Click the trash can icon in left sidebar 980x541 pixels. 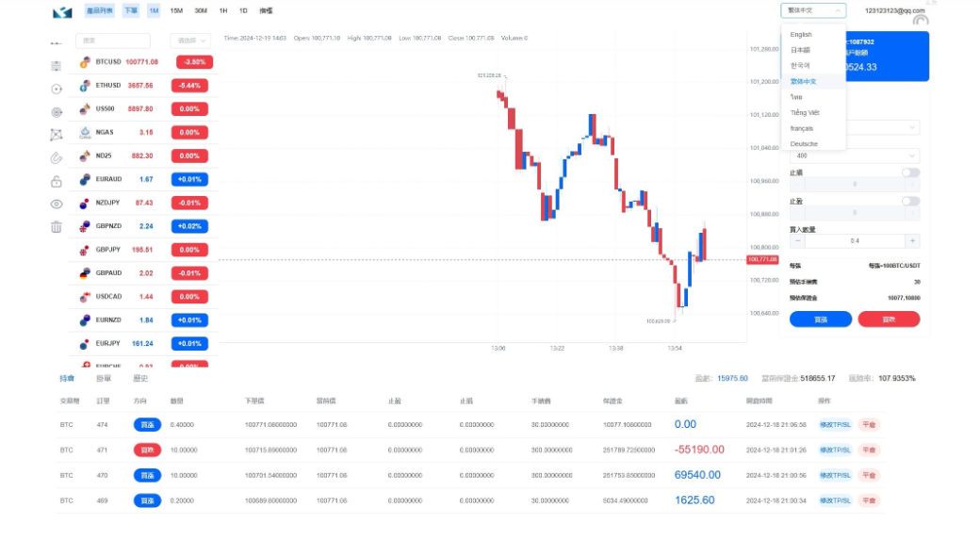(x=57, y=226)
